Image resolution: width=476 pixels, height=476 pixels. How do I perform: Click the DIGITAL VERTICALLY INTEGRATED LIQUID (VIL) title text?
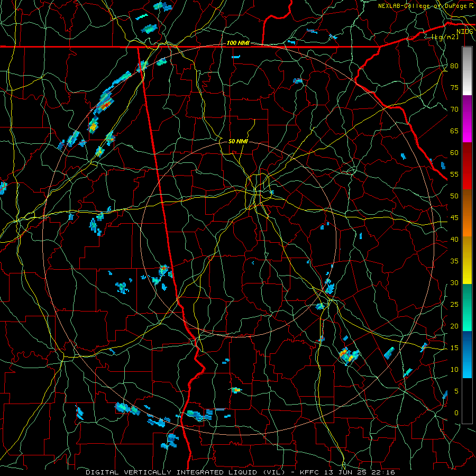point(186,472)
